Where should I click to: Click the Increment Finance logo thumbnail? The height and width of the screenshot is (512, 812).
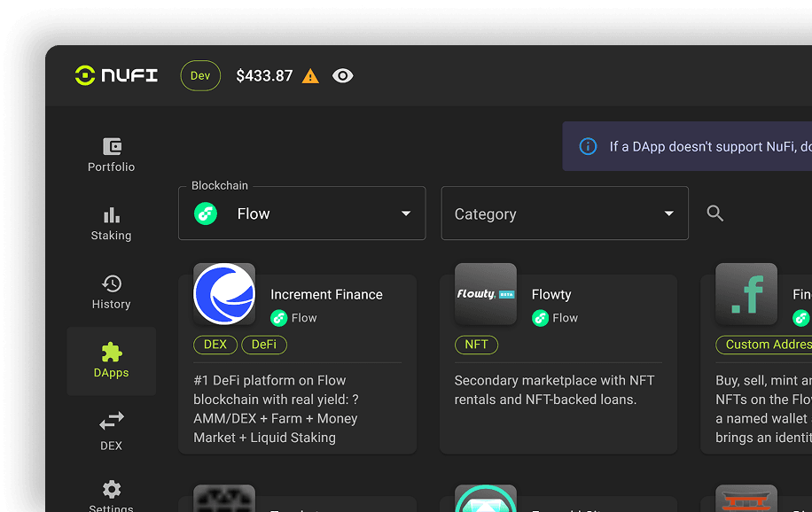[224, 293]
